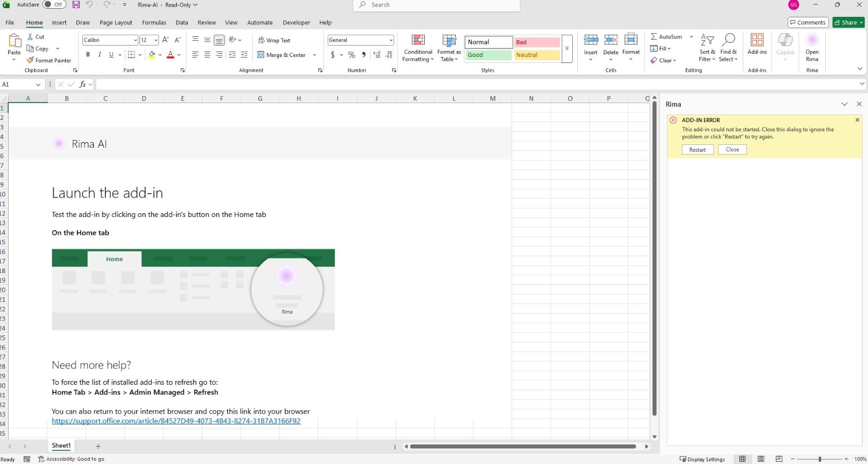Click the zoom slider handle
The width and height of the screenshot is (868, 464).
click(x=820, y=459)
